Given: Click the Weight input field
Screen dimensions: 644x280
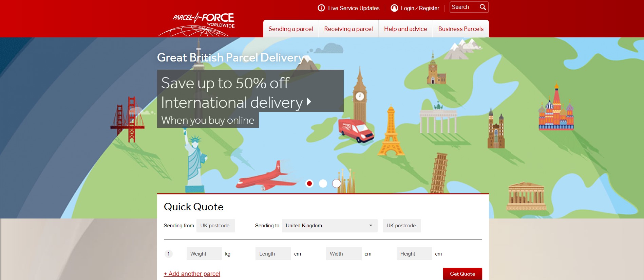Looking at the screenshot, I should pyautogui.click(x=204, y=254).
